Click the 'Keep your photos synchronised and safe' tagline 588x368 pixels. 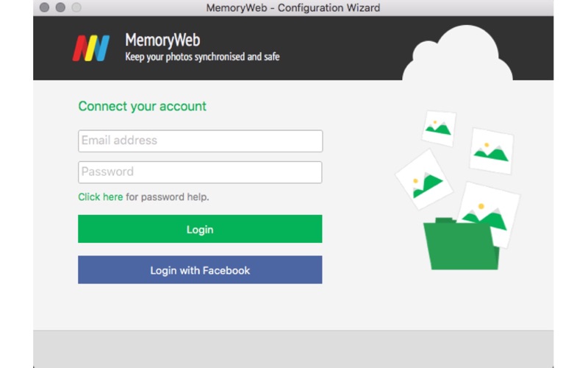[x=202, y=57]
